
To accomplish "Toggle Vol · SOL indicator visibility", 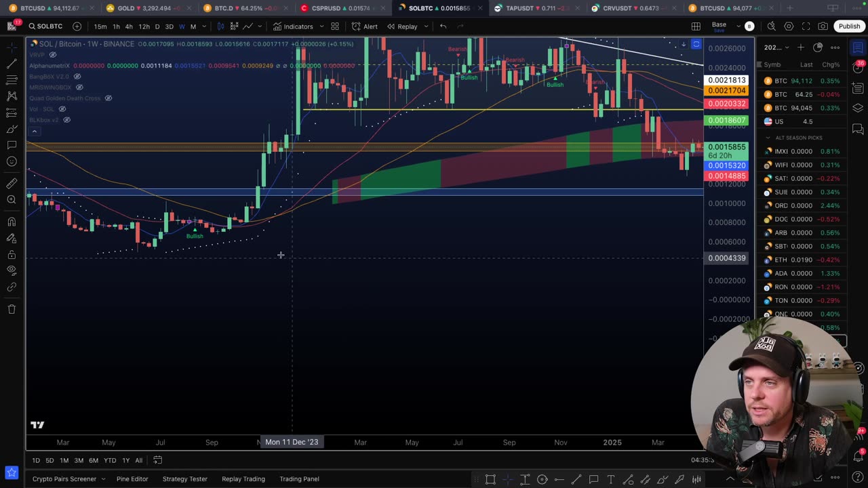I will pyautogui.click(x=62, y=109).
